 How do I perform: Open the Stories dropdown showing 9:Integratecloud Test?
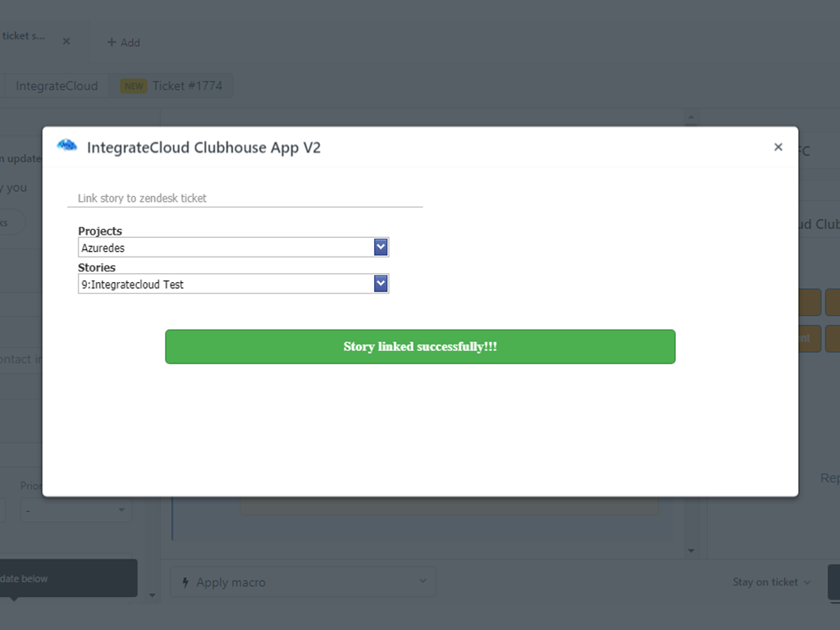pyautogui.click(x=226, y=285)
